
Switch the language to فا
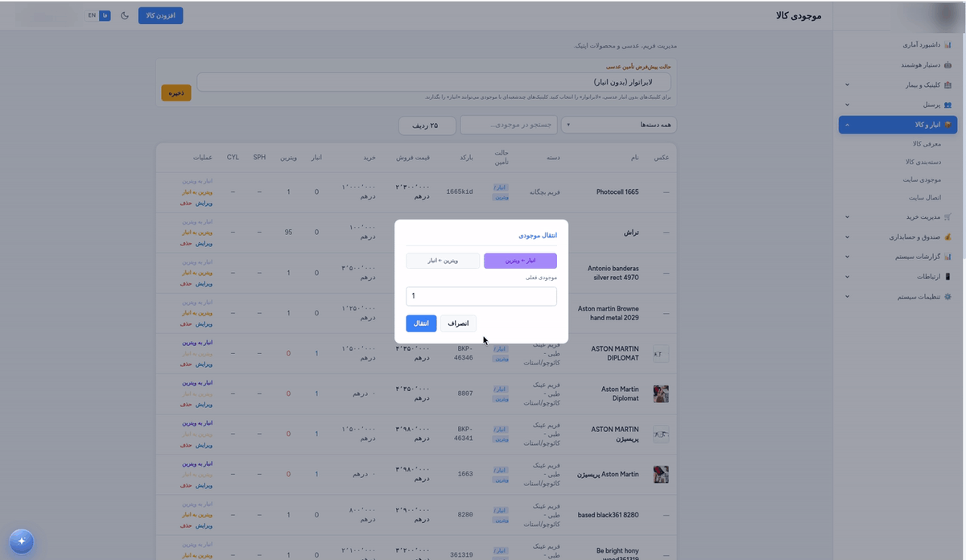[x=105, y=15]
